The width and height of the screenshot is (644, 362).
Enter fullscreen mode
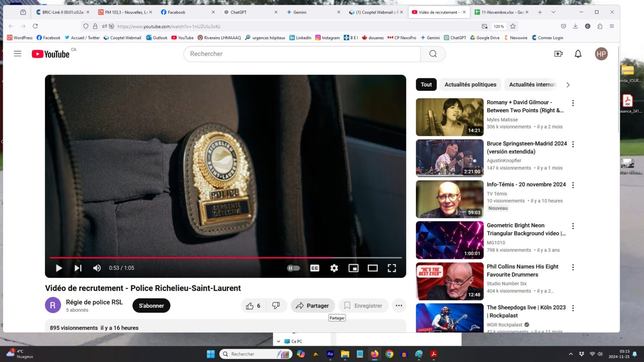tap(392, 268)
